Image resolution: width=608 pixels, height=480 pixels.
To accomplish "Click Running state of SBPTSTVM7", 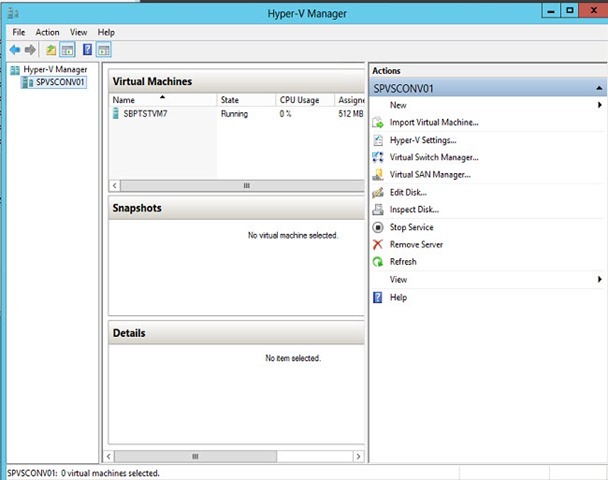I will (234, 114).
